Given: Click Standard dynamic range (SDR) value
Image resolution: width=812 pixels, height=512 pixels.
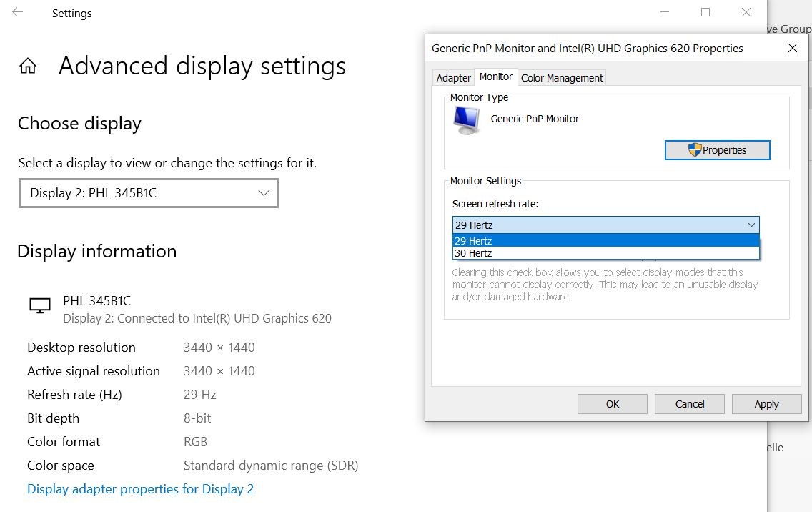Looking at the screenshot, I should [x=271, y=466].
